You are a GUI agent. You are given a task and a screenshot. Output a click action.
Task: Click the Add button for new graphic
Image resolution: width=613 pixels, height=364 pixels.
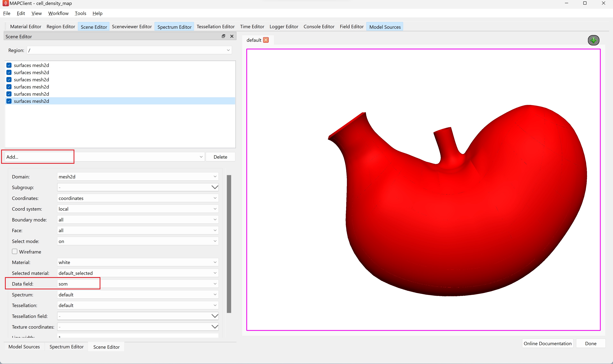pyautogui.click(x=38, y=157)
